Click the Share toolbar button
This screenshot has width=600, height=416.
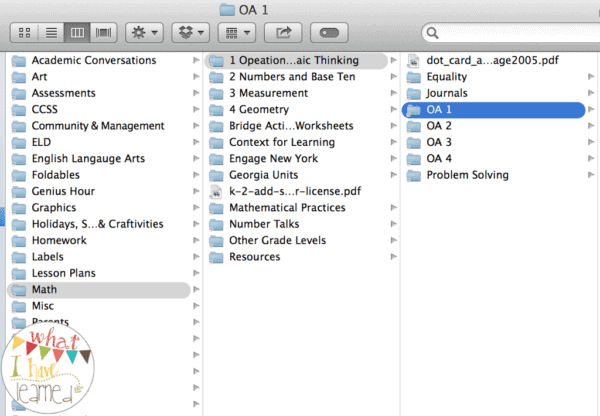283,33
